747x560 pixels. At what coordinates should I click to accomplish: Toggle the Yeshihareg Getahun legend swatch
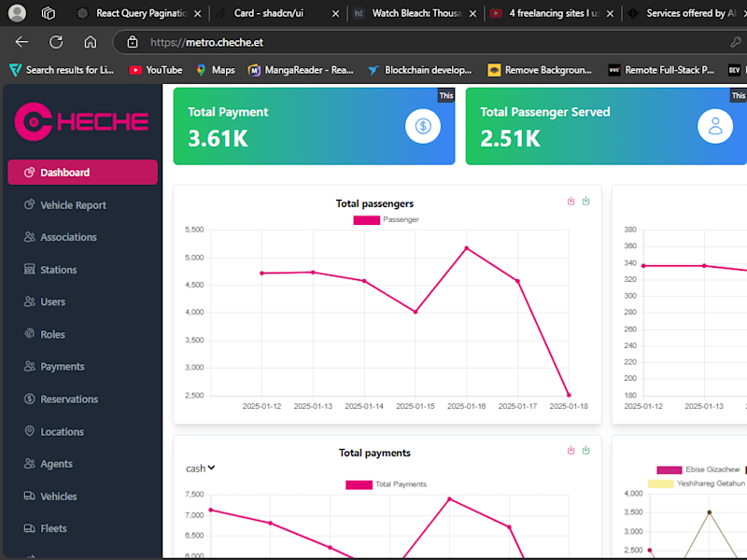pyautogui.click(x=661, y=483)
